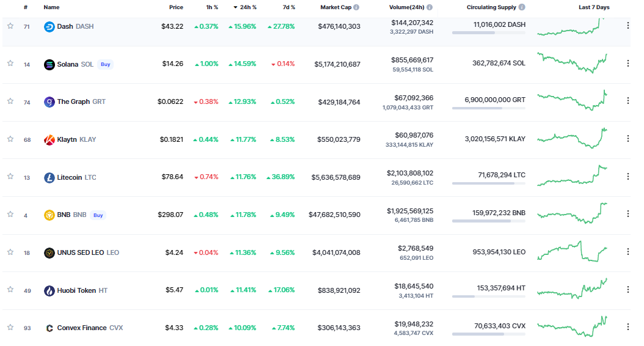This screenshot has height=346, width=644.
Task: Click the Solana coin logo icon
Action: 49,64
